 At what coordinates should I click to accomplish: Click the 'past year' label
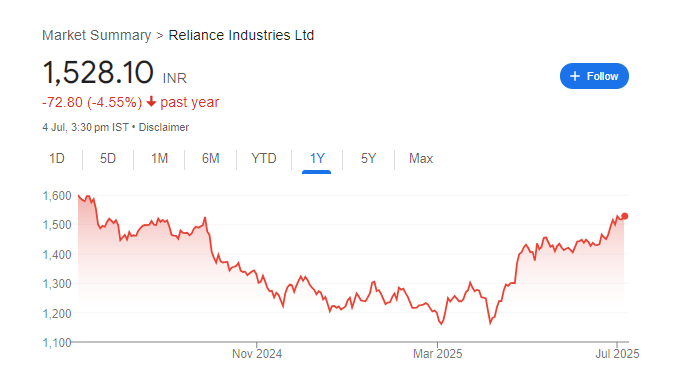click(190, 103)
